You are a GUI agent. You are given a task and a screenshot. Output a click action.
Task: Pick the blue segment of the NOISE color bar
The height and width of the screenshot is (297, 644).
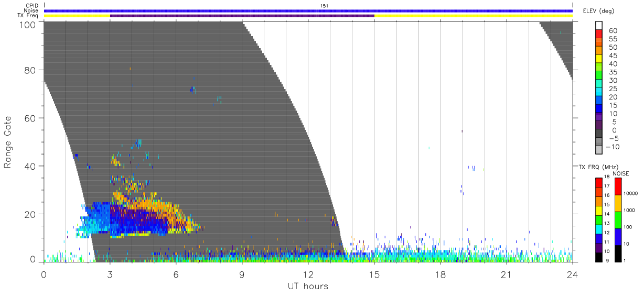[618, 236]
